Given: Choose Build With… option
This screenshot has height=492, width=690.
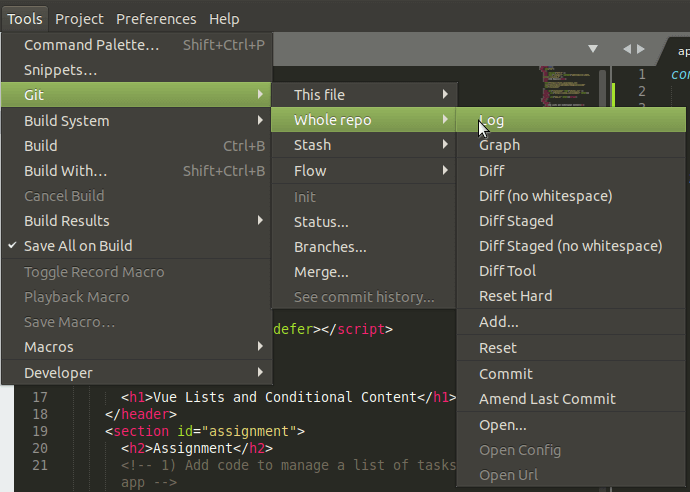Looking at the screenshot, I should click(137, 171).
